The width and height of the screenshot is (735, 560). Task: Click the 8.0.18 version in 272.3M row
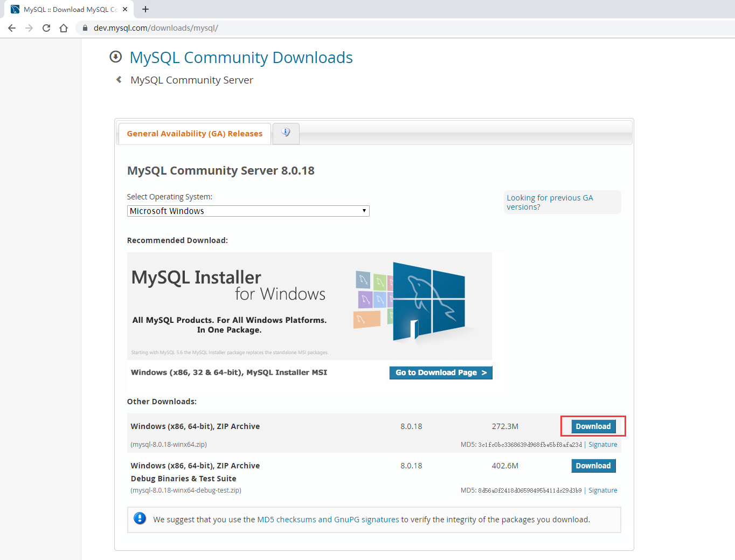(411, 426)
